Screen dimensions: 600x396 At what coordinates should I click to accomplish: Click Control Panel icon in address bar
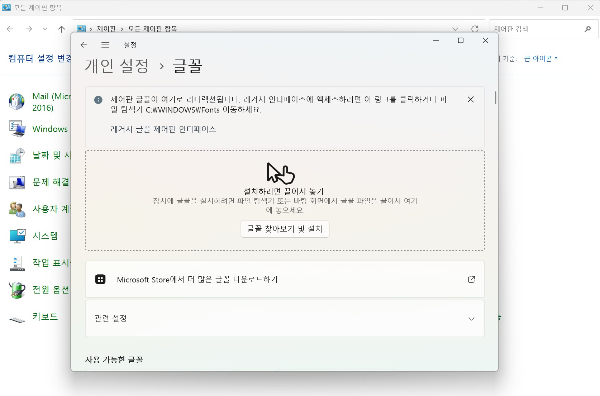[81, 29]
